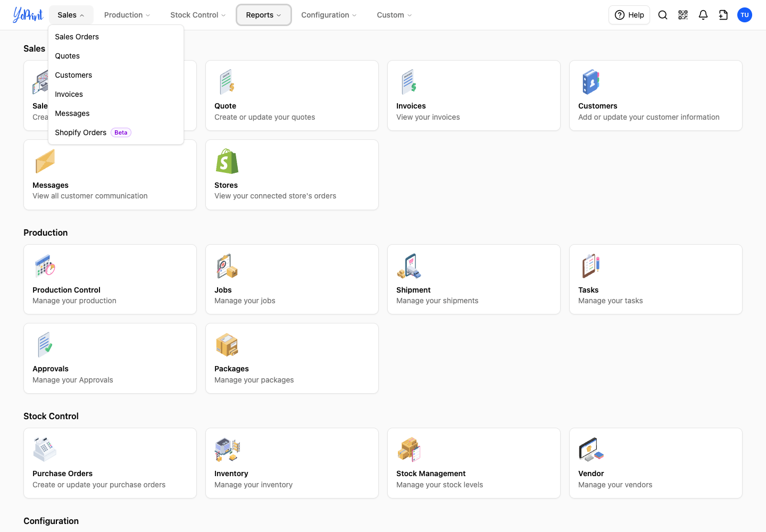The image size is (766, 532).
Task: Click 'View all customer communication' text
Action: pos(90,196)
